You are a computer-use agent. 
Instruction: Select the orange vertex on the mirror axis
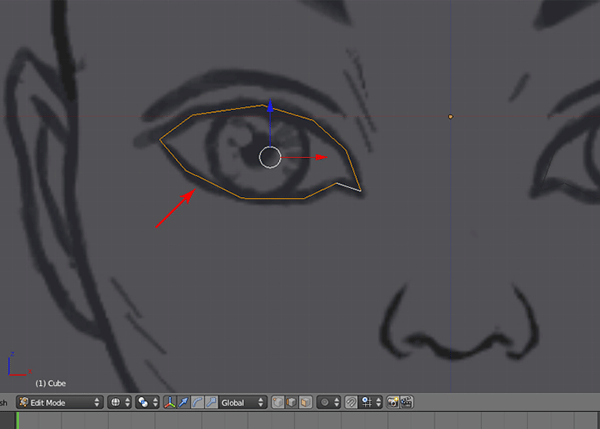pos(450,116)
